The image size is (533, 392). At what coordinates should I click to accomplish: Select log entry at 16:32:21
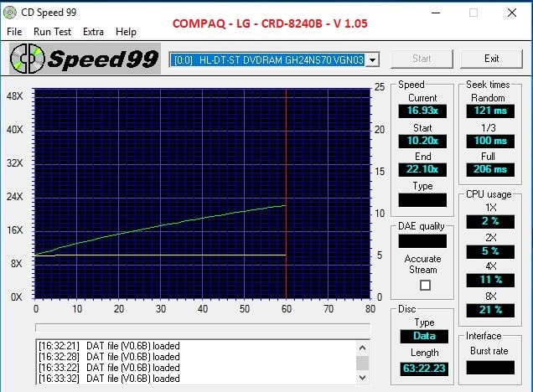109,346
